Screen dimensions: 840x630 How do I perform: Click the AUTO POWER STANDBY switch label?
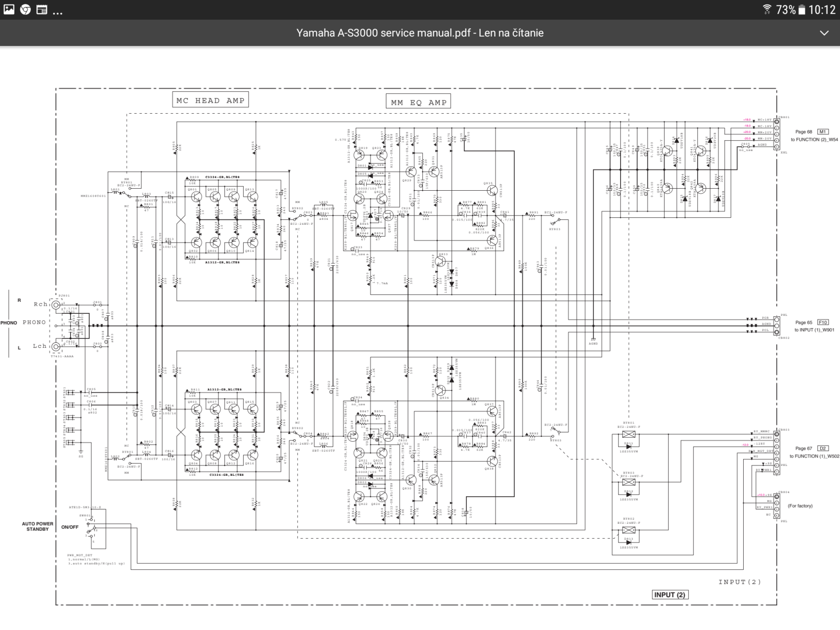(x=38, y=526)
